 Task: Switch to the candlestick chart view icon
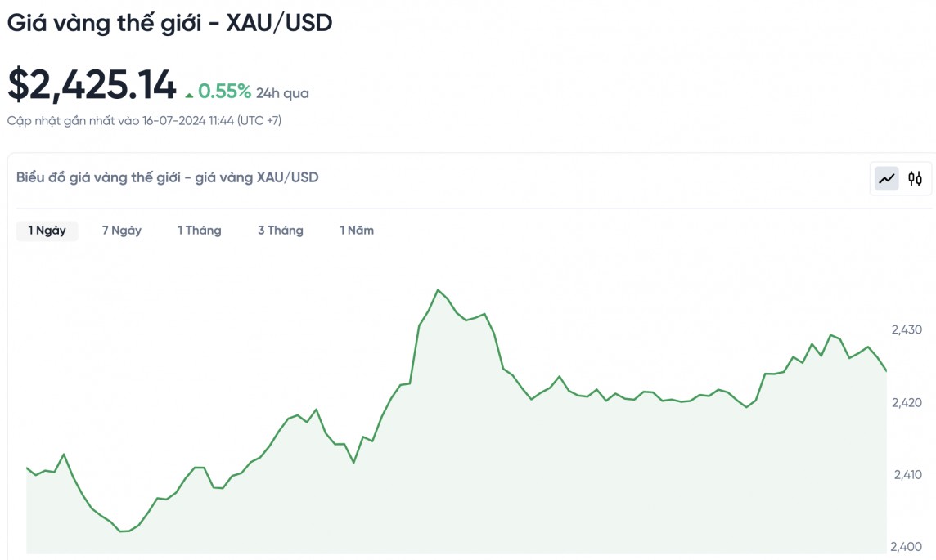pos(915,178)
